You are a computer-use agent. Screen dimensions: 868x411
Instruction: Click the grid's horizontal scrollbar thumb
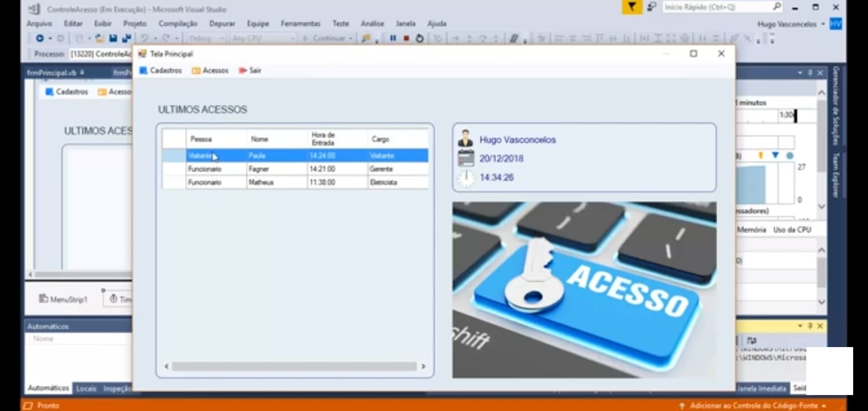click(294, 366)
